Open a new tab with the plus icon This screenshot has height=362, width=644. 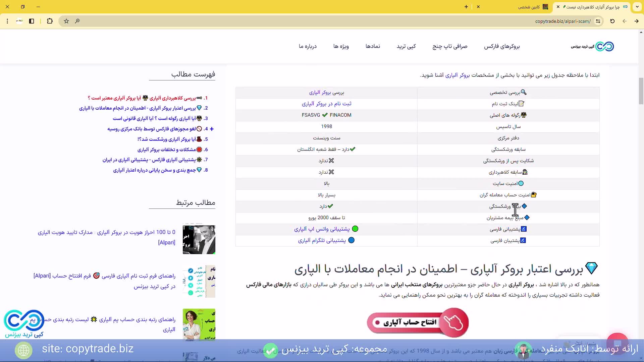click(x=466, y=7)
